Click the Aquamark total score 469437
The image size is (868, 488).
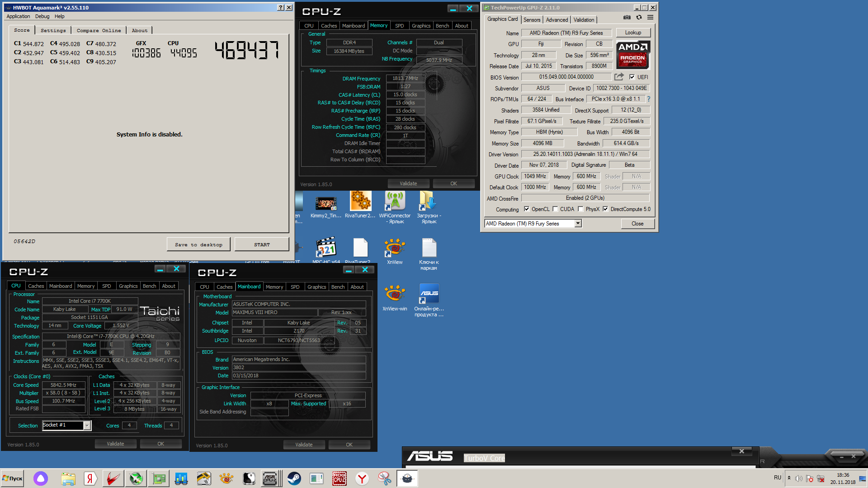246,50
